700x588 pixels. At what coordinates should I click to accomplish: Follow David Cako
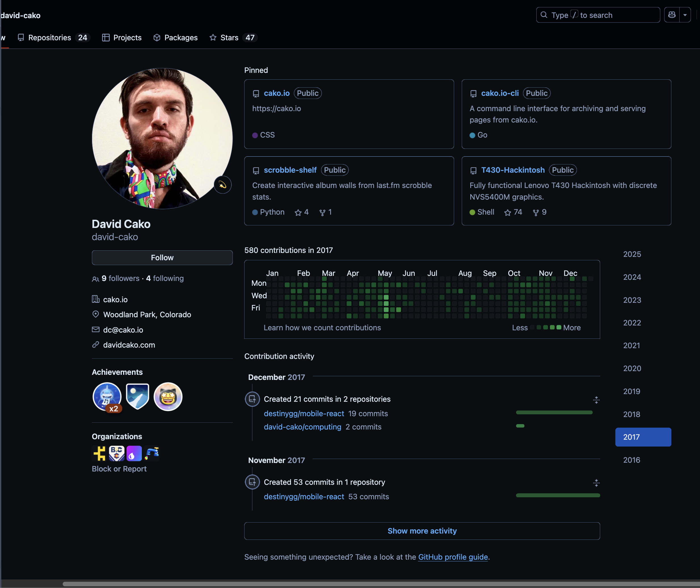click(x=162, y=258)
